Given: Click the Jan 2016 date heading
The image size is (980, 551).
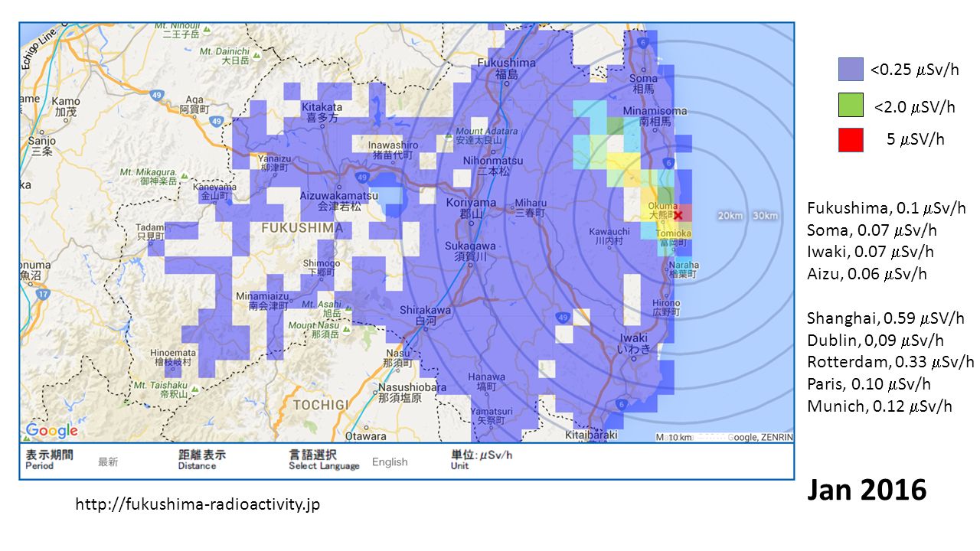Looking at the screenshot, I should pyautogui.click(x=867, y=489).
